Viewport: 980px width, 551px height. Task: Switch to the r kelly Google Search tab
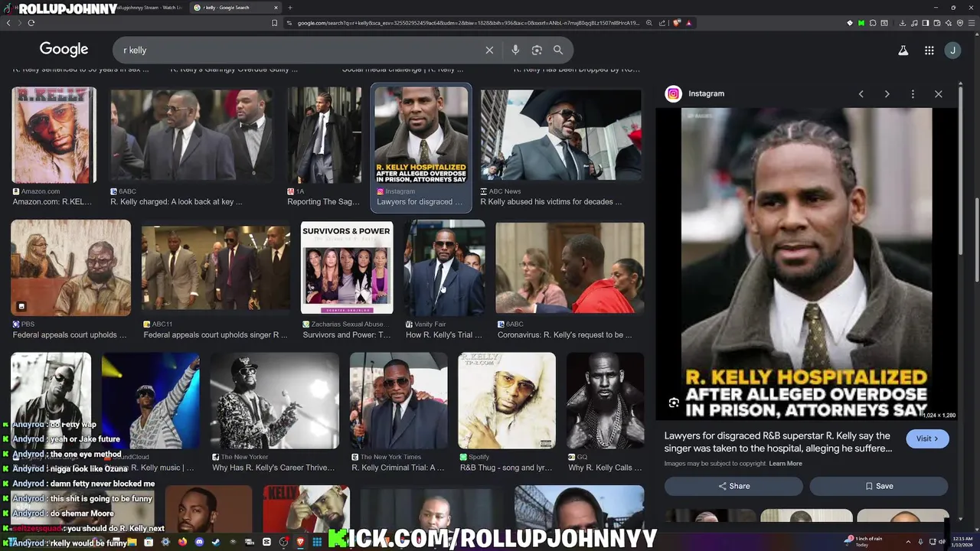point(235,8)
